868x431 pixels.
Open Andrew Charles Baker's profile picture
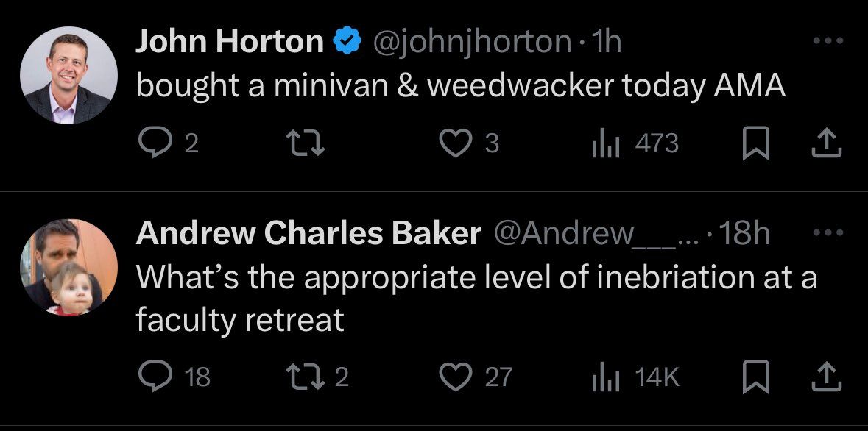click(x=69, y=267)
